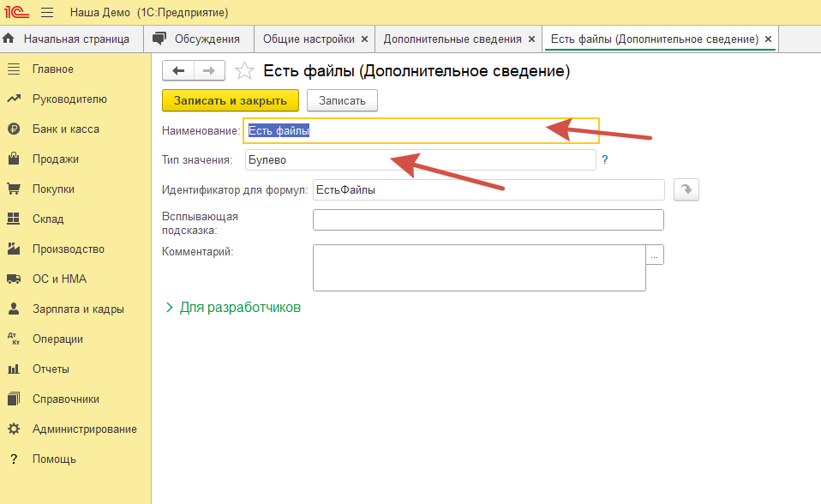Click the Наименование input field
The height and width of the screenshot is (504, 821).
click(420, 131)
